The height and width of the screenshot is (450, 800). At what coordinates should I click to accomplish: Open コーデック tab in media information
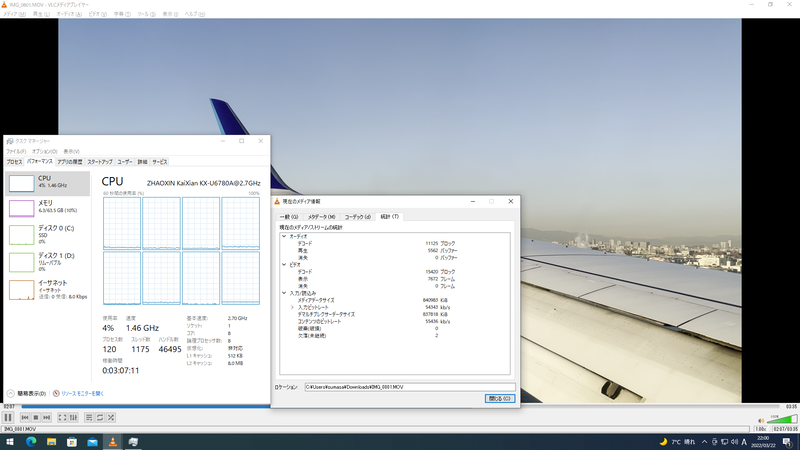point(358,217)
